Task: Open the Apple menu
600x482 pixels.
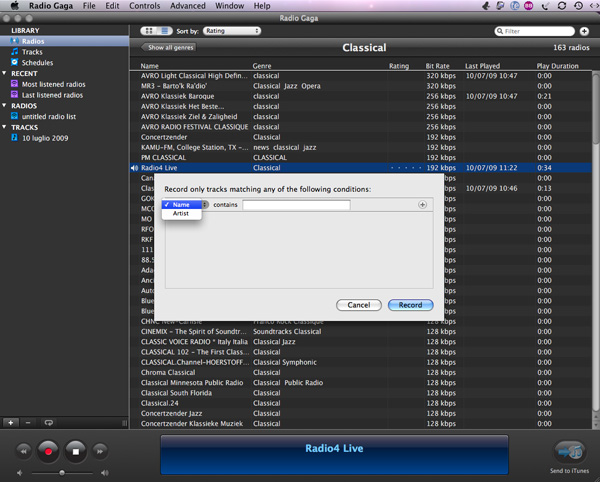Action: pyautogui.click(x=15, y=5)
